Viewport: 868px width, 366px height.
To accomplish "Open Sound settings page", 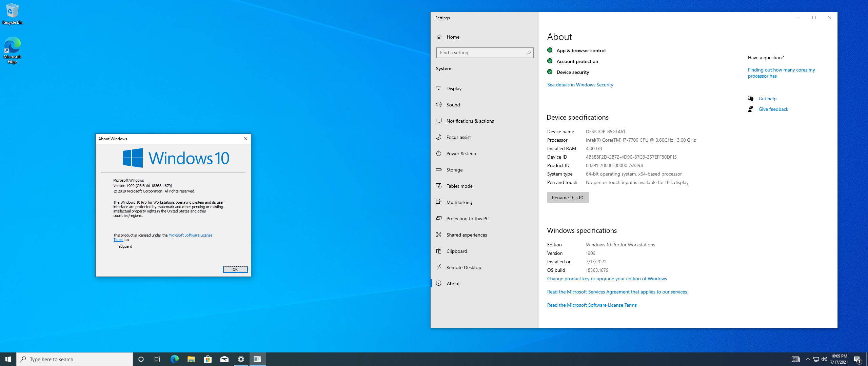I will 485,105.
